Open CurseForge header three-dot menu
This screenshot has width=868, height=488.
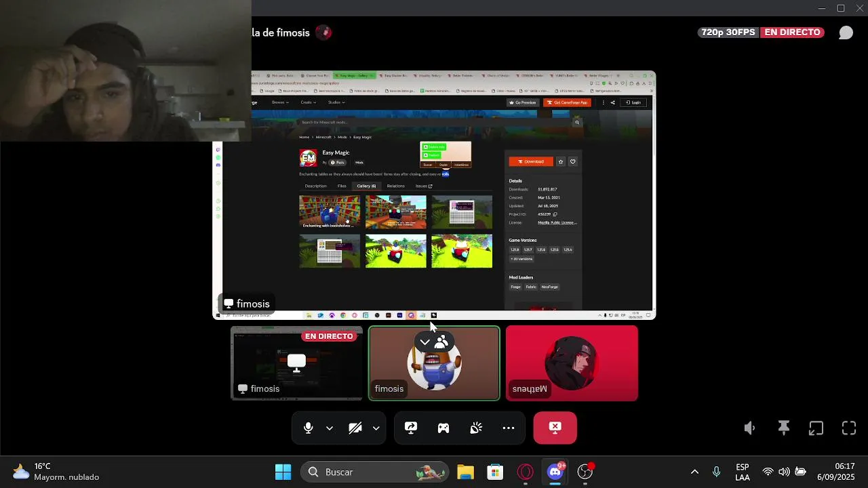[x=603, y=102]
